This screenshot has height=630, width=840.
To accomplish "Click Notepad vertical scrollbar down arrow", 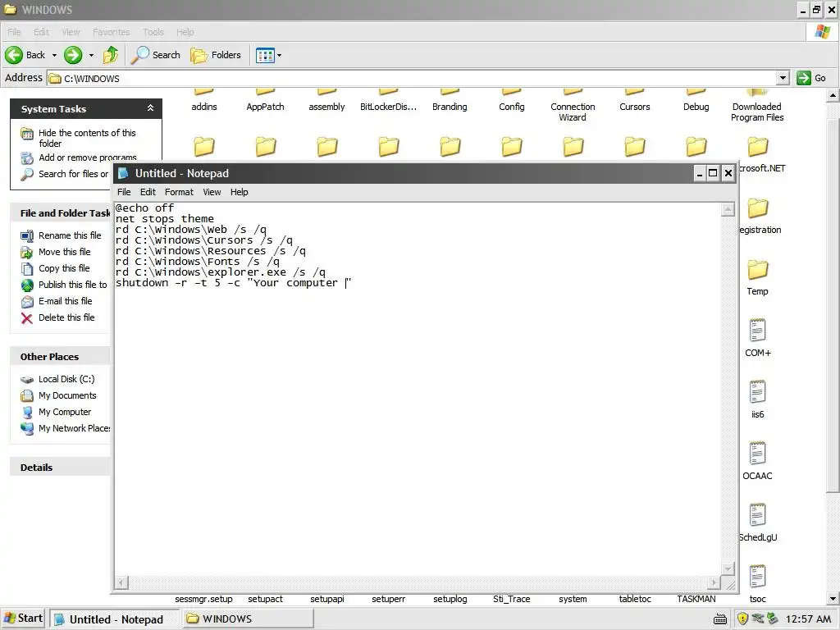I will click(x=728, y=569).
